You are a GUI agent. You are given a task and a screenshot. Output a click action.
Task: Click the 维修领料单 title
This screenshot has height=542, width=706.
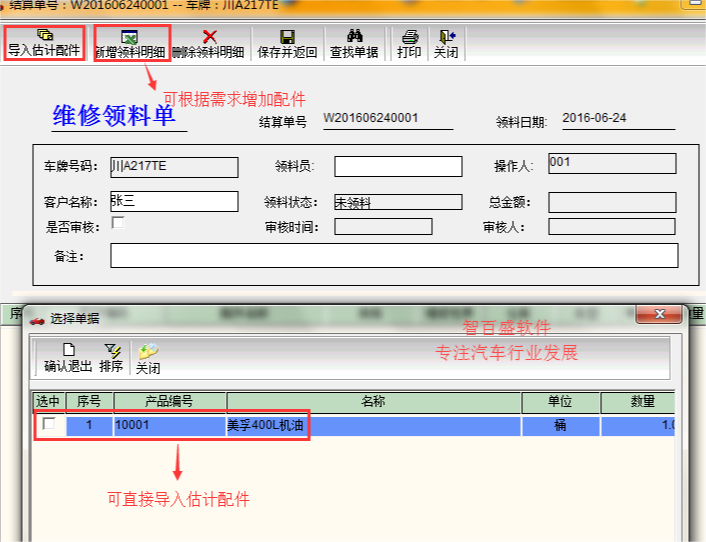[114, 115]
